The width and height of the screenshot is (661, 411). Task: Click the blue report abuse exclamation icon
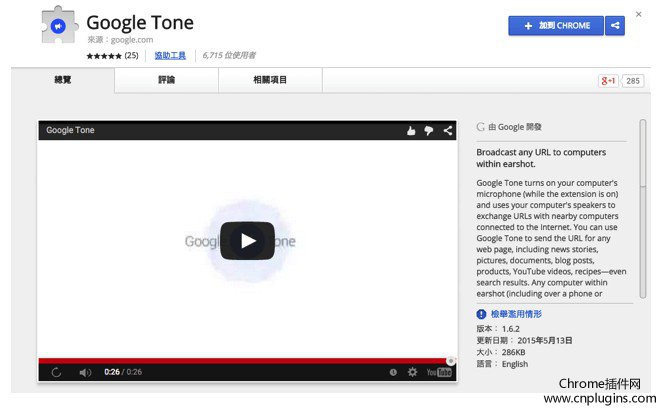click(481, 314)
